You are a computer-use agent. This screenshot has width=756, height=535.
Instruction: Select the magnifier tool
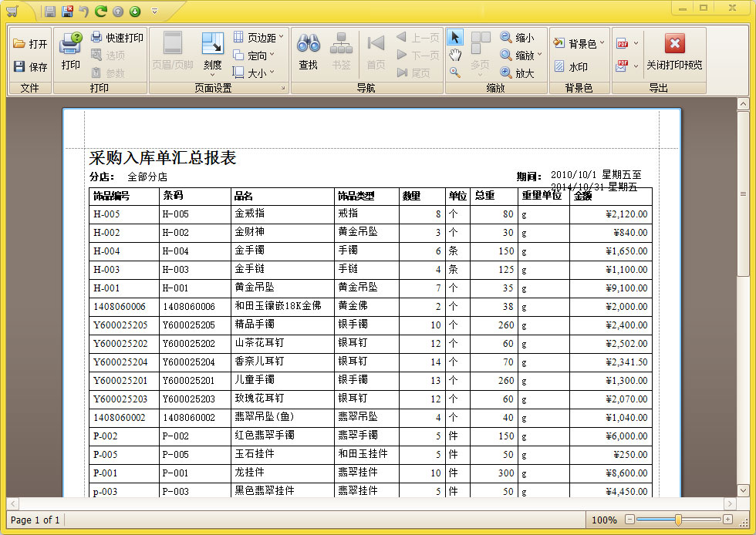coord(454,72)
